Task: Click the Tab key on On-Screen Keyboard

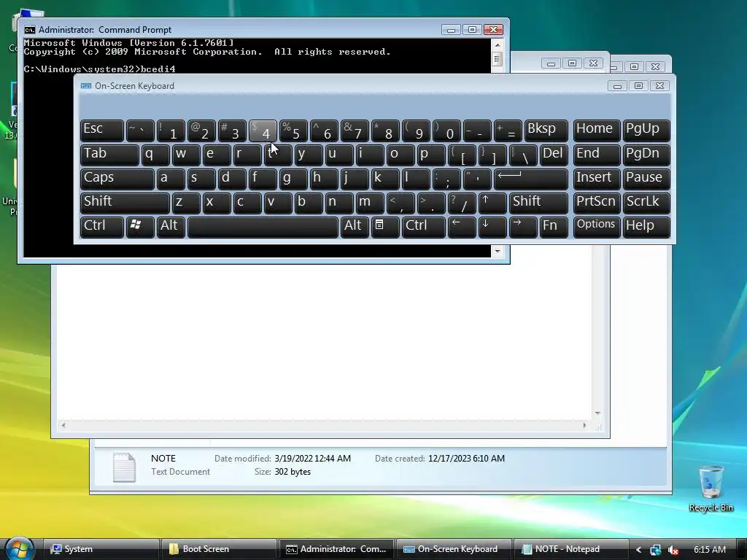Action: coord(109,155)
